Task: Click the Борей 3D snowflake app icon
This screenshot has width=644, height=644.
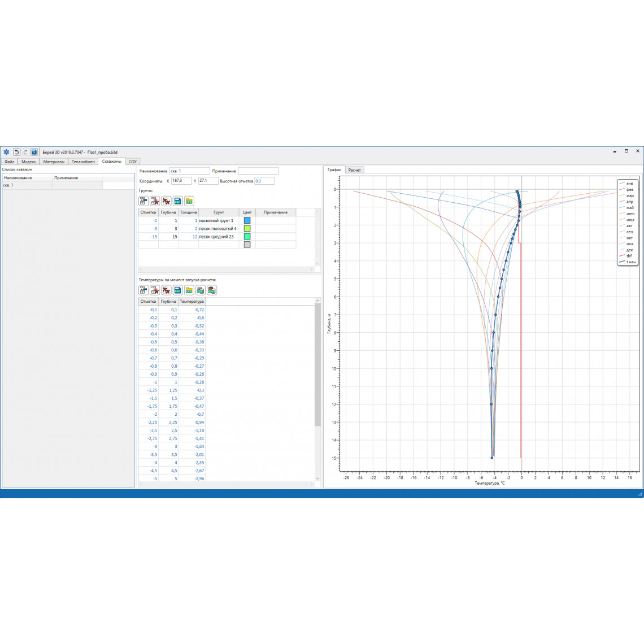Action: pyautogui.click(x=6, y=152)
